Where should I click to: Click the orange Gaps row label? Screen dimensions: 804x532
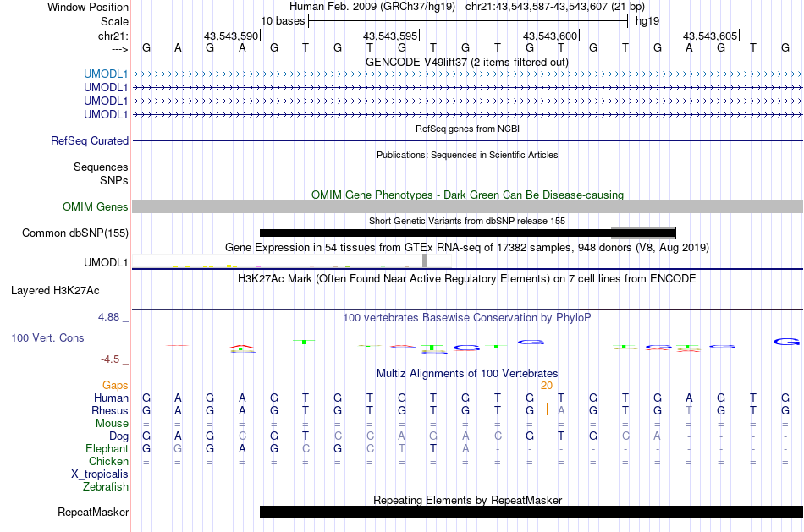(x=115, y=385)
